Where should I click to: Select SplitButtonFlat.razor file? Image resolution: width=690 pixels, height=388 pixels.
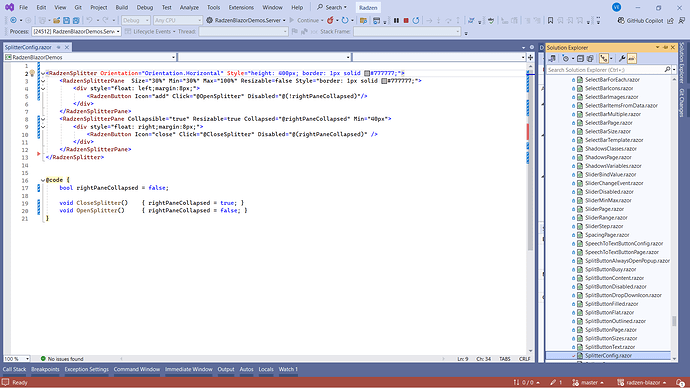(609, 312)
